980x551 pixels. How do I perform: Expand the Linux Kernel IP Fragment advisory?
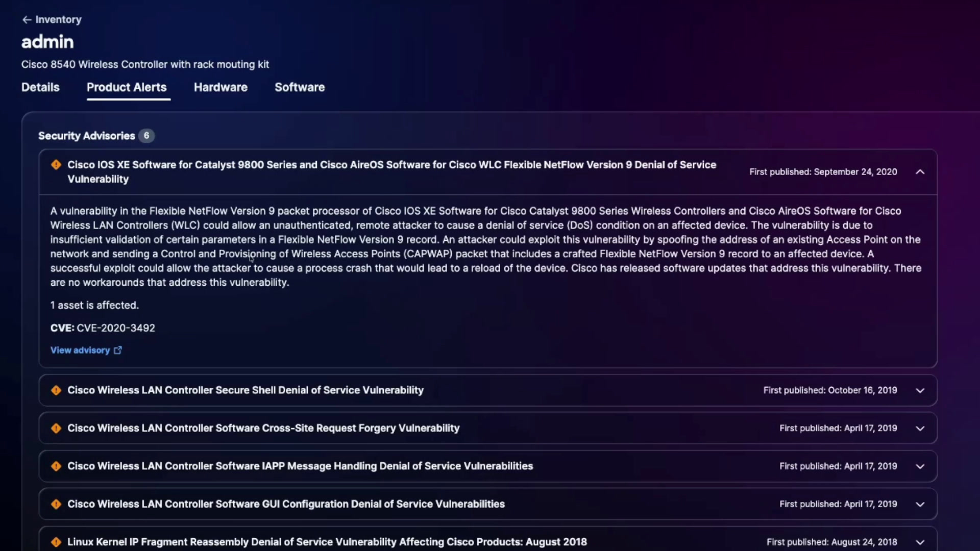pos(920,542)
